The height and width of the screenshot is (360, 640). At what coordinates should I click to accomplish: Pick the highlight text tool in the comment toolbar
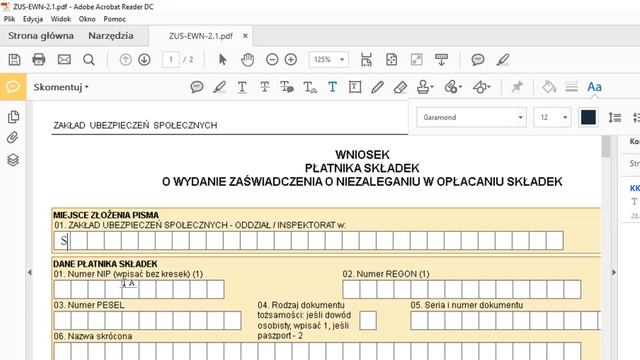click(x=220, y=87)
